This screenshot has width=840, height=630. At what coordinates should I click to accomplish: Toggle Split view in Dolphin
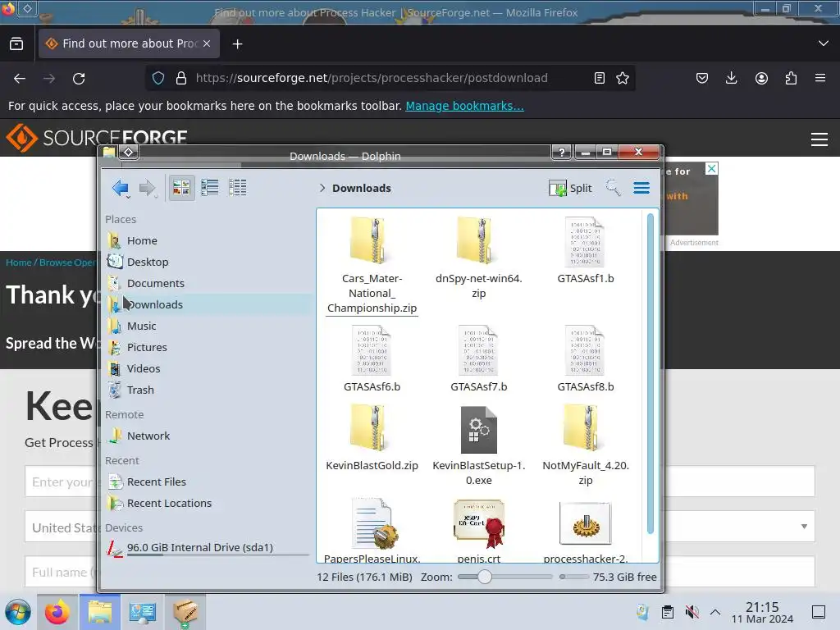tap(571, 188)
